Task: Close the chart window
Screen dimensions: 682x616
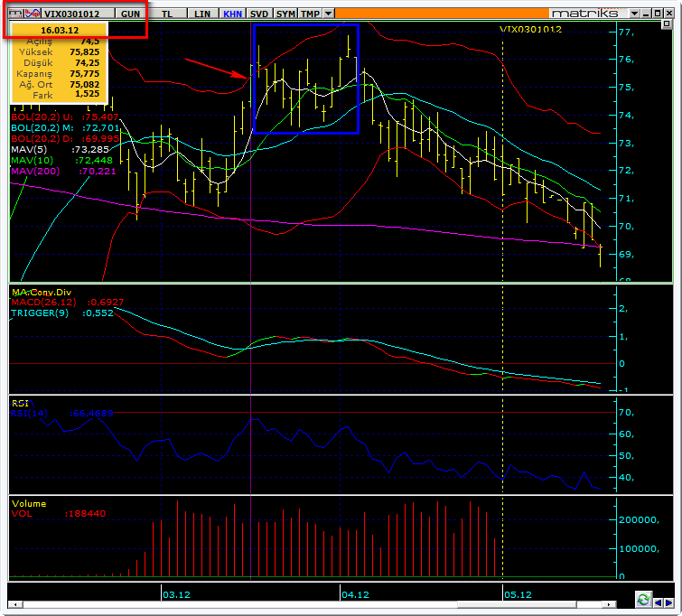Action: coord(668,14)
